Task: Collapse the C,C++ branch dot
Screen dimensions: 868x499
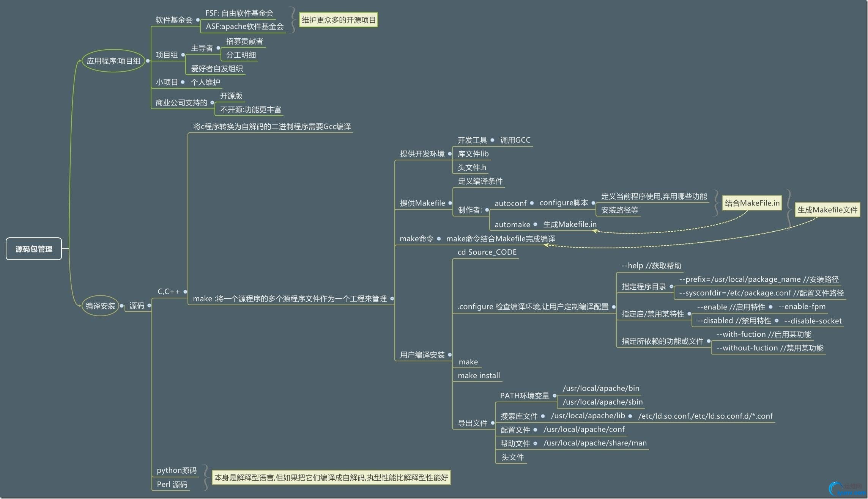Action: coord(185,292)
